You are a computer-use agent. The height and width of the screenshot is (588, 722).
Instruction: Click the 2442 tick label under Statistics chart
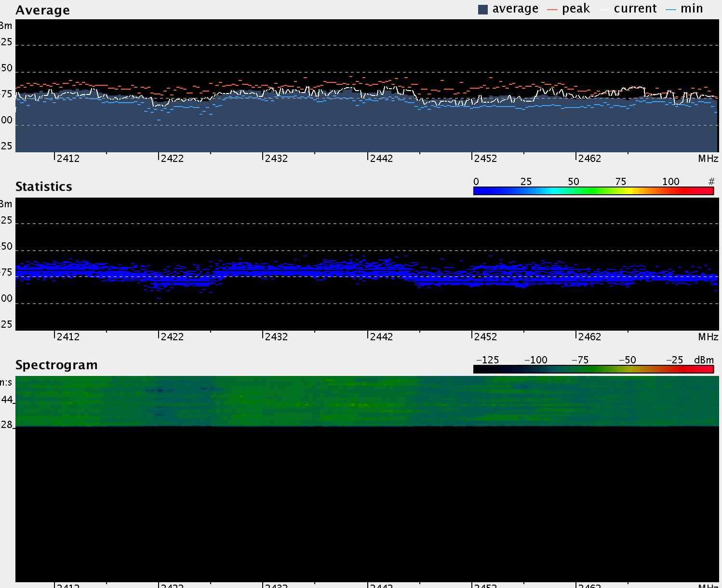coord(381,336)
